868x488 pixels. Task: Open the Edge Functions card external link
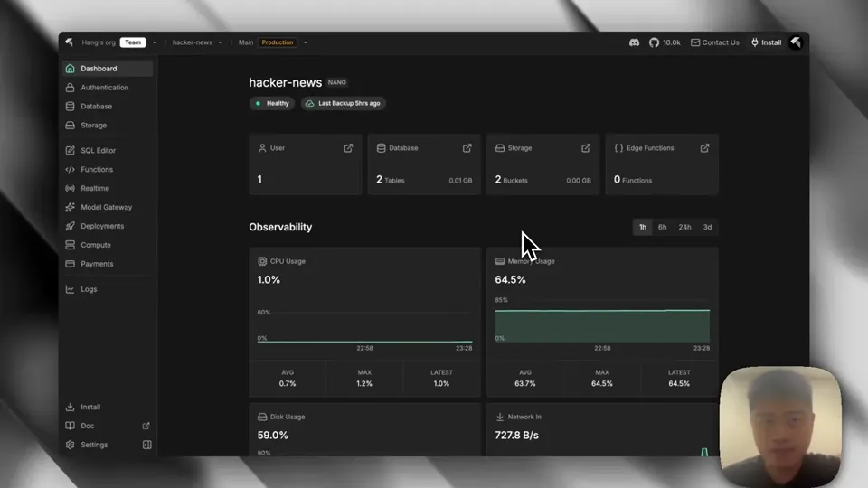pyautogui.click(x=704, y=148)
